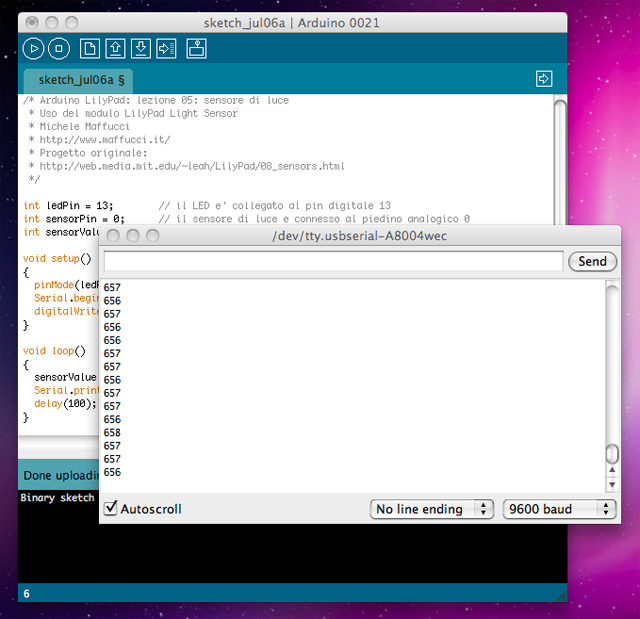Click the serial monitor scrollbar up arrow
Image resolution: width=640 pixels, height=619 pixels.
[x=612, y=471]
